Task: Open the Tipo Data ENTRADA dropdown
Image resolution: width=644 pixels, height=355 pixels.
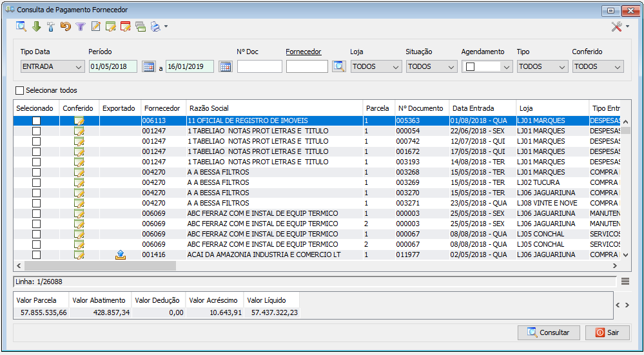Action: tap(53, 66)
